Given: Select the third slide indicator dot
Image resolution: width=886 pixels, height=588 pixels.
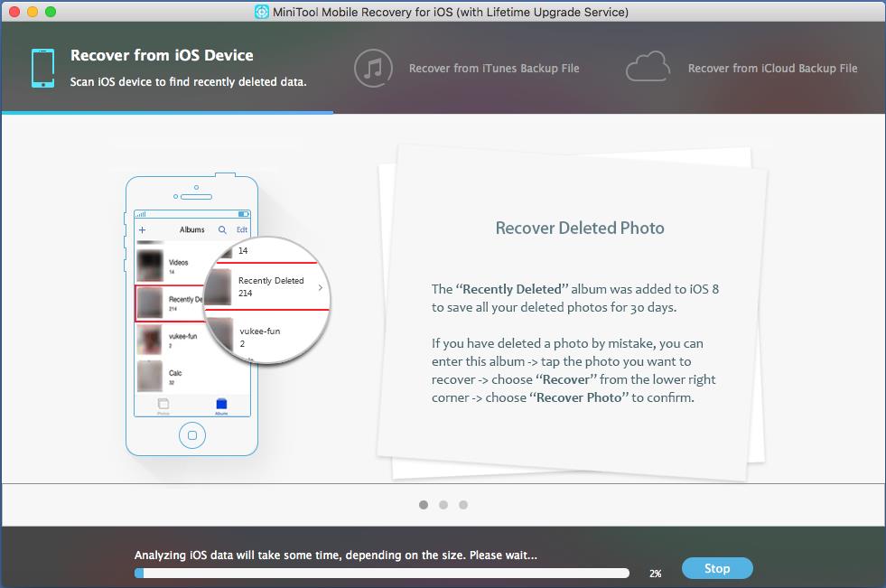Looking at the screenshot, I should point(463,505).
